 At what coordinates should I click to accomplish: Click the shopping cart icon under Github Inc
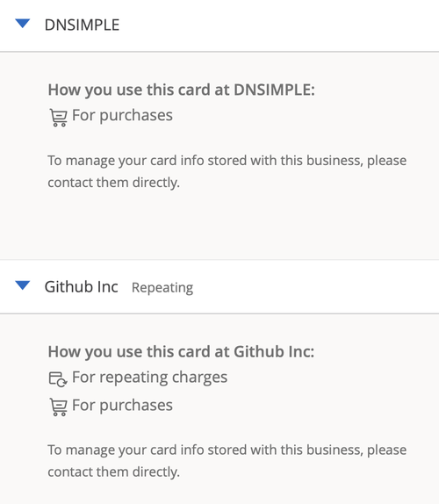[58, 407]
